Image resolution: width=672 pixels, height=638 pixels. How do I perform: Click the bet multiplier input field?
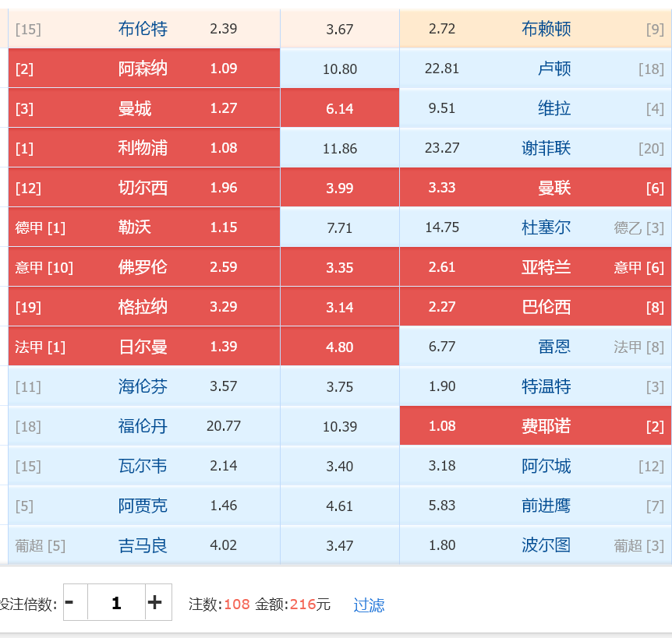[x=116, y=602]
